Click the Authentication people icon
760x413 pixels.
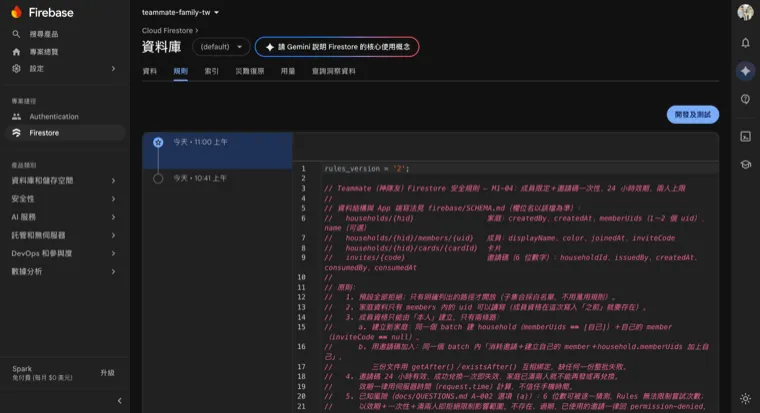(x=16, y=116)
